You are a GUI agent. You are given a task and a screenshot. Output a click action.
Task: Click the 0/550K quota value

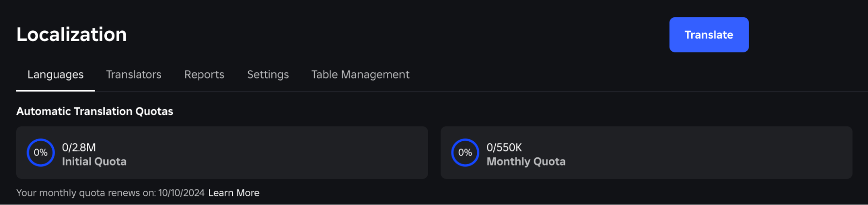click(504, 147)
